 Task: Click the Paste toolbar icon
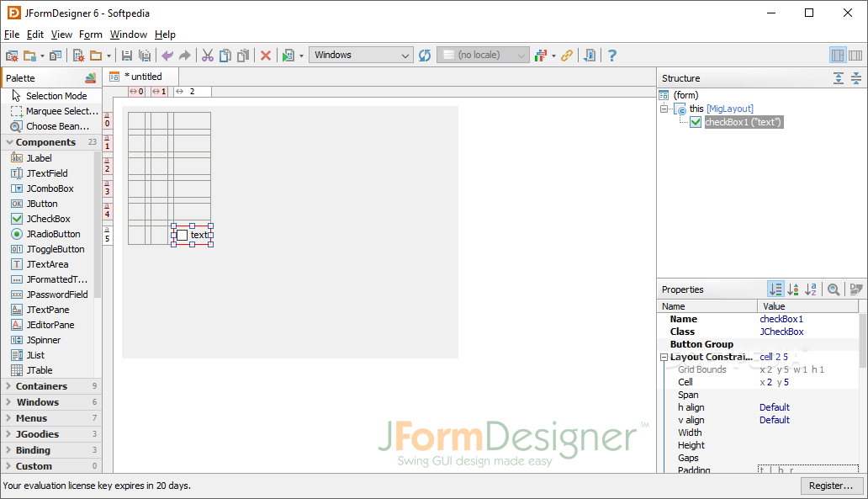click(x=243, y=56)
